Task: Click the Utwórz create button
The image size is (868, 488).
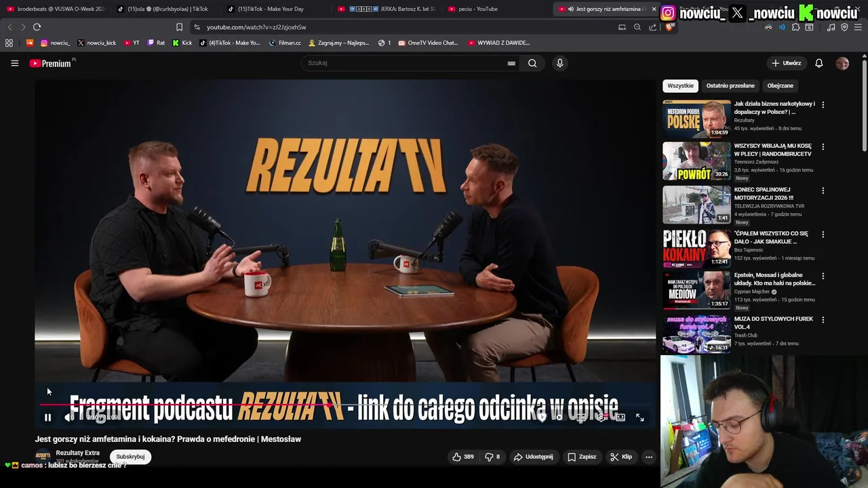Action: [787, 63]
